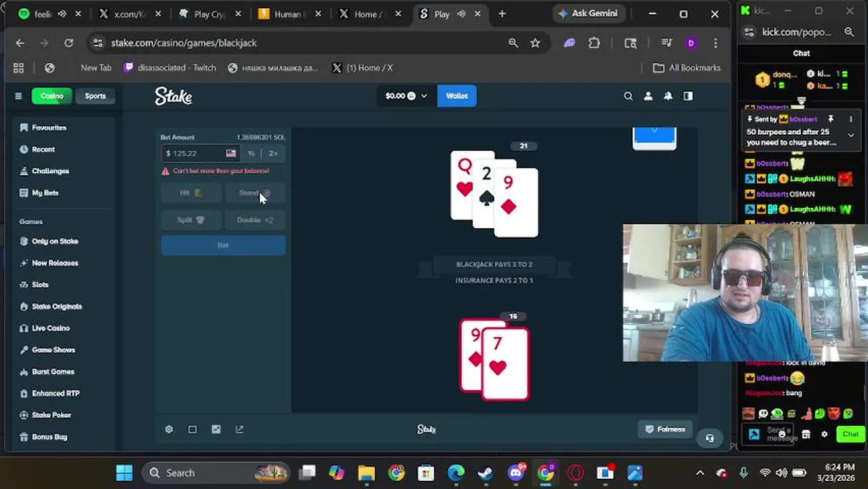Switch to the Sports tab
Image resolution: width=868 pixels, height=489 pixels.
(x=95, y=96)
